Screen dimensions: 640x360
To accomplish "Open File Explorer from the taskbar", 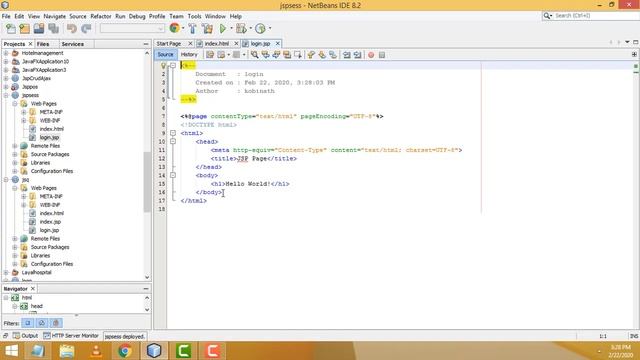I will 67,351.
